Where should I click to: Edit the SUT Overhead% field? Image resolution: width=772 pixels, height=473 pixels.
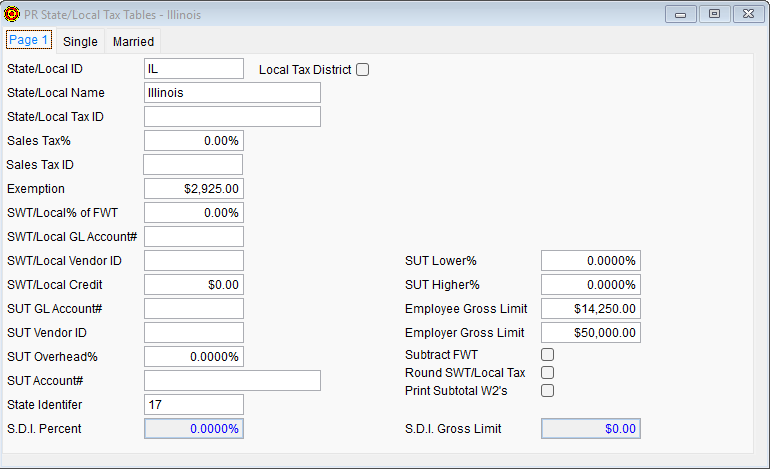click(x=194, y=357)
